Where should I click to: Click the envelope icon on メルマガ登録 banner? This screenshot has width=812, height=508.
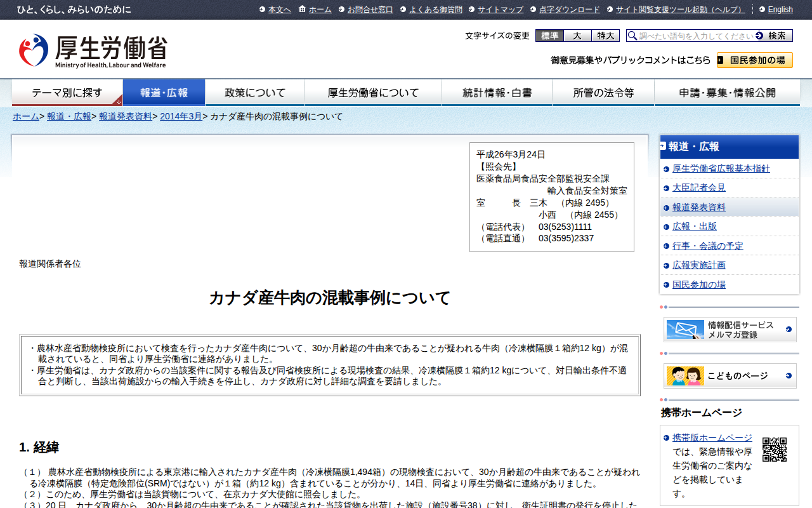click(x=685, y=330)
